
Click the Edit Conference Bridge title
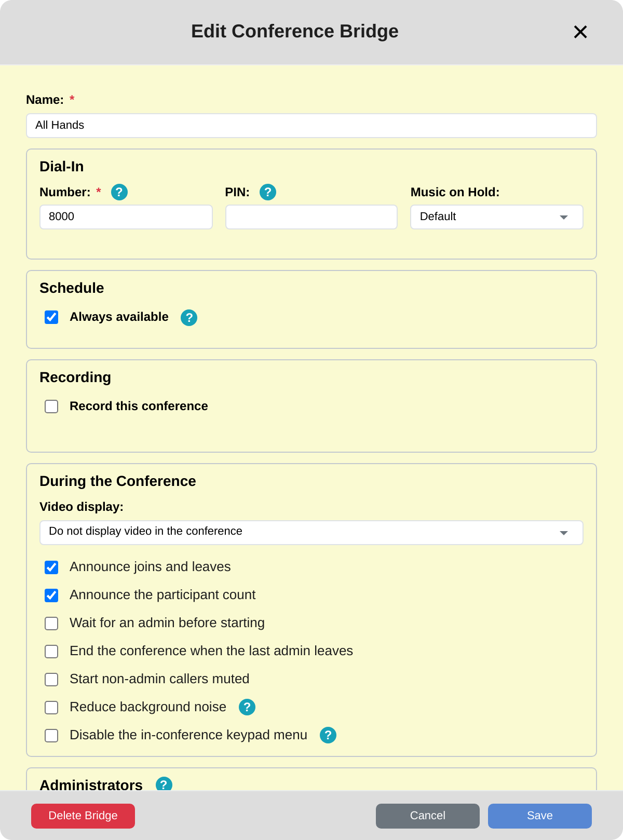click(295, 31)
